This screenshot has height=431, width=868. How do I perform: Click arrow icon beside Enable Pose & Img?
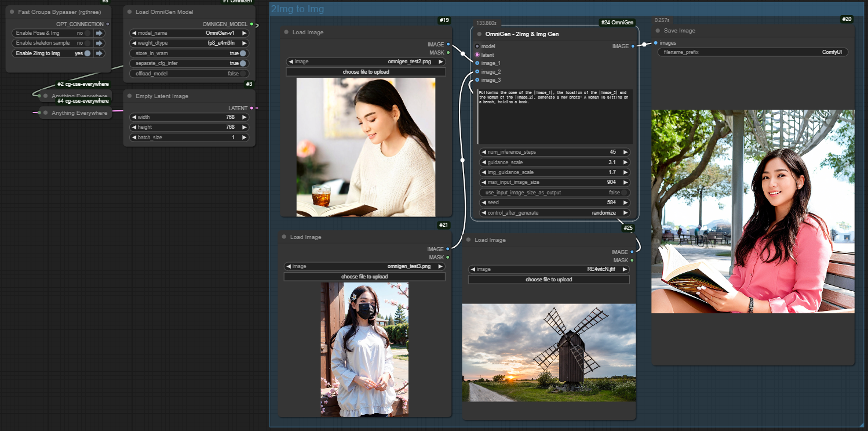coord(99,33)
